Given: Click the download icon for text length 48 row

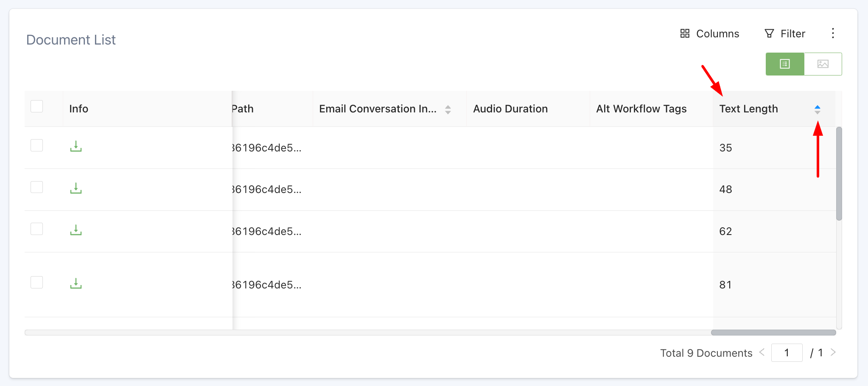Looking at the screenshot, I should click(76, 188).
